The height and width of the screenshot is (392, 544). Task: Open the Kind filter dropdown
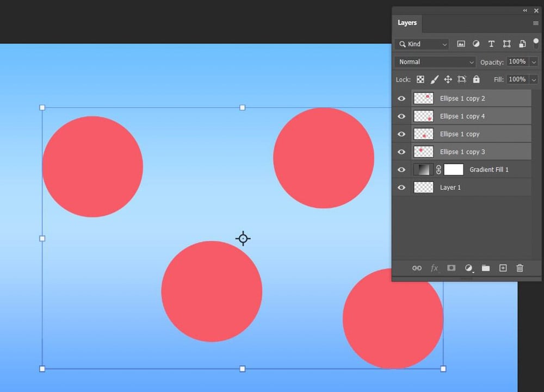[422, 44]
